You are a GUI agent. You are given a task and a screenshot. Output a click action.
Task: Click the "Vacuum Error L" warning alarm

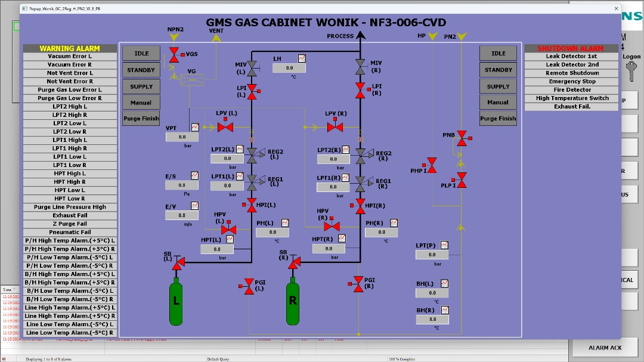point(70,56)
